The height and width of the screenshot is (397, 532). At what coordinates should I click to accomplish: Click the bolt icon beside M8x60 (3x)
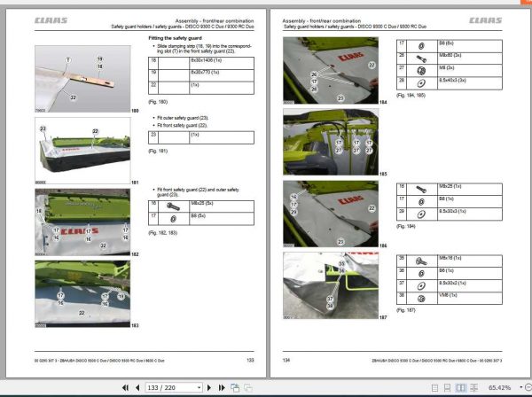[x=421, y=58]
